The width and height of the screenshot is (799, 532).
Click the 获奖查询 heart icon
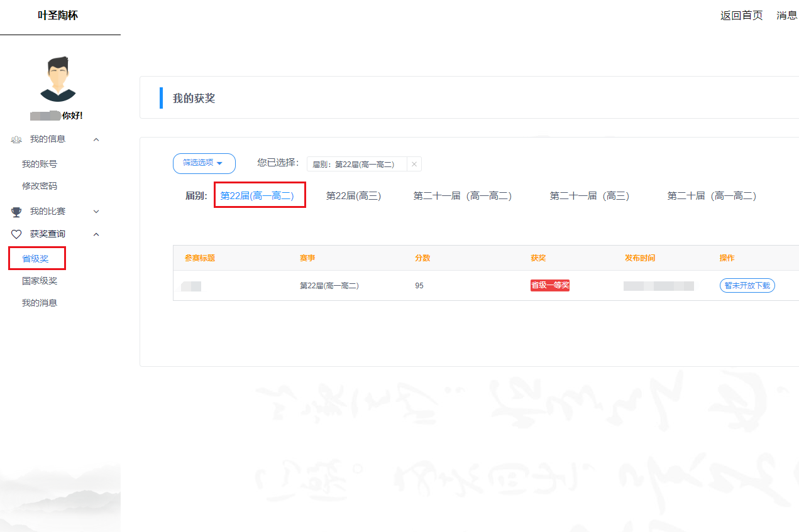click(16, 234)
